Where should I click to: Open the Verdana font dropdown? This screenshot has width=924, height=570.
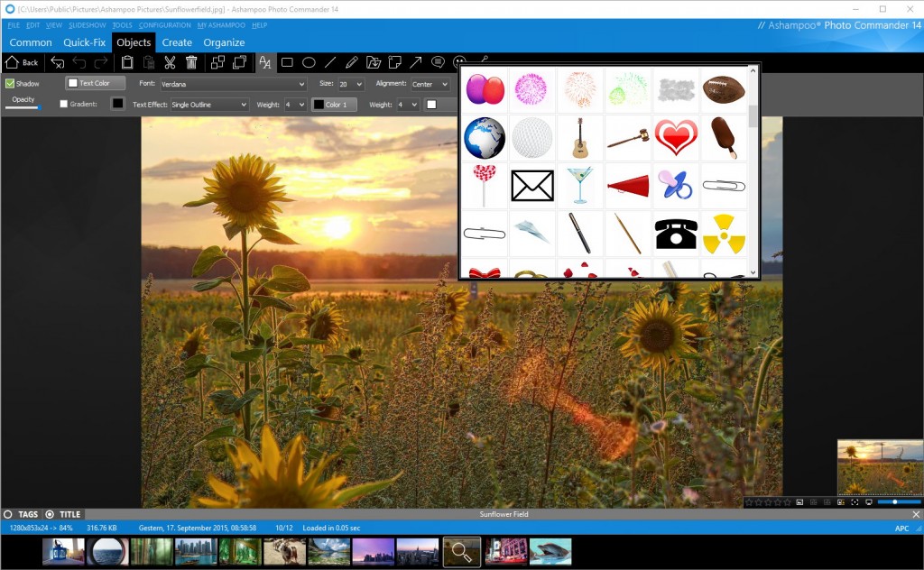tap(234, 84)
